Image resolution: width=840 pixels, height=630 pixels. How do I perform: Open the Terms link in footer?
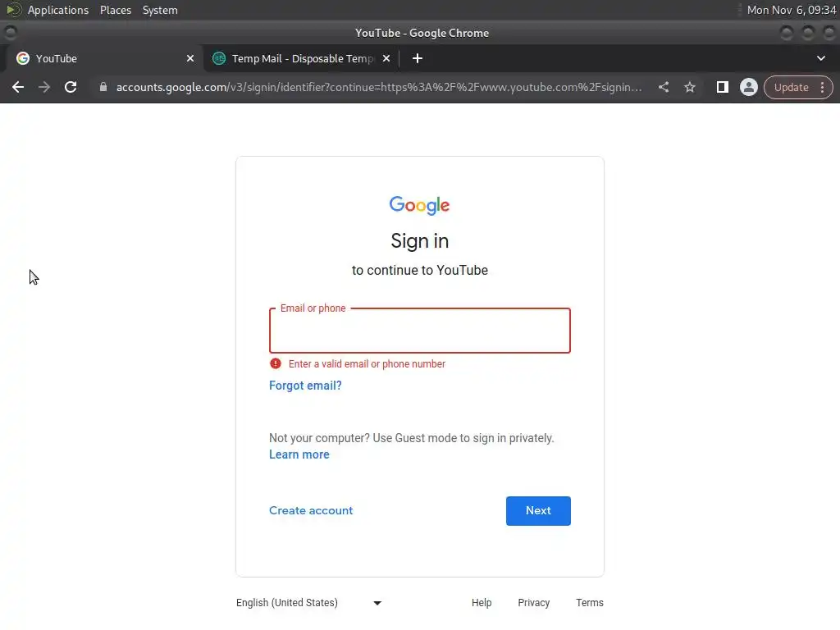(x=590, y=603)
